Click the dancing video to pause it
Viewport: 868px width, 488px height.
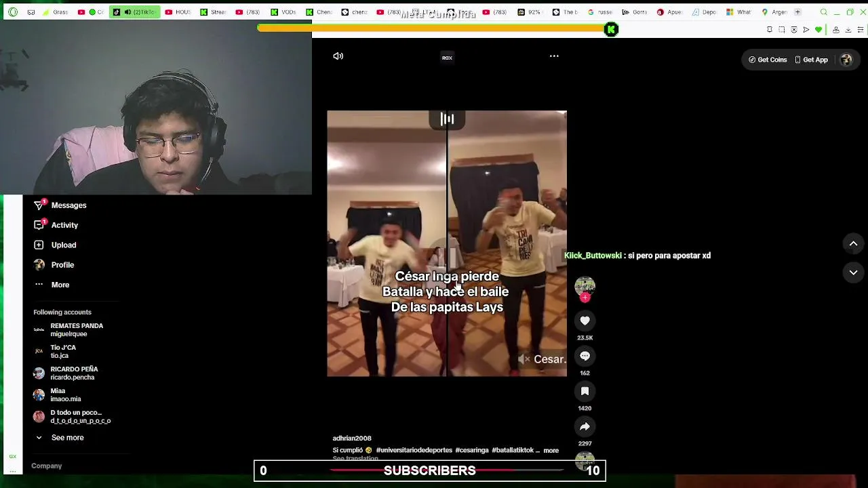click(x=447, y=243)
